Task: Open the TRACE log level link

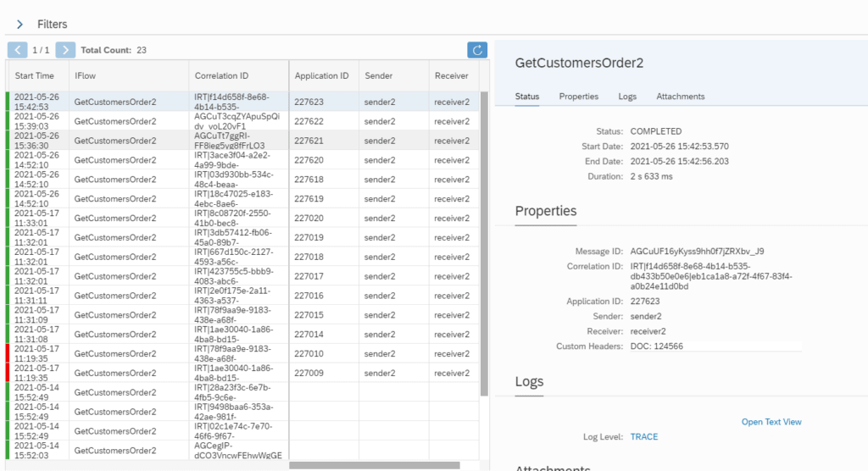Action: tap(644, 436)
